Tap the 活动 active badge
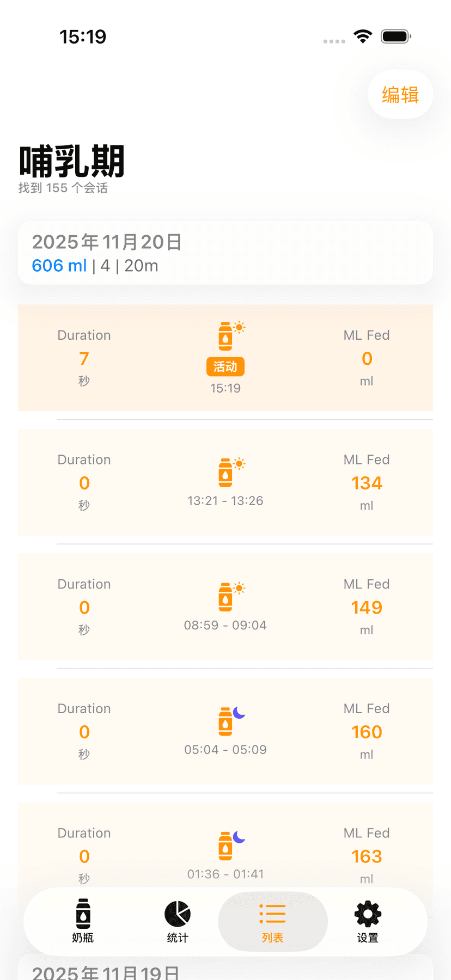The height and width of the screenshot is (980, 451). tap(225, 366)
